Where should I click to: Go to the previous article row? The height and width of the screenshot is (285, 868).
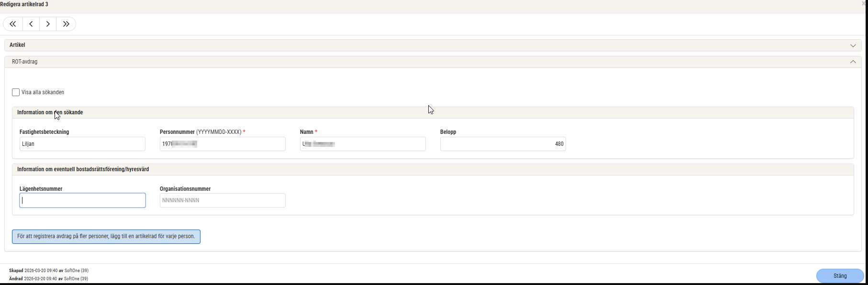[x=31, y=24]
